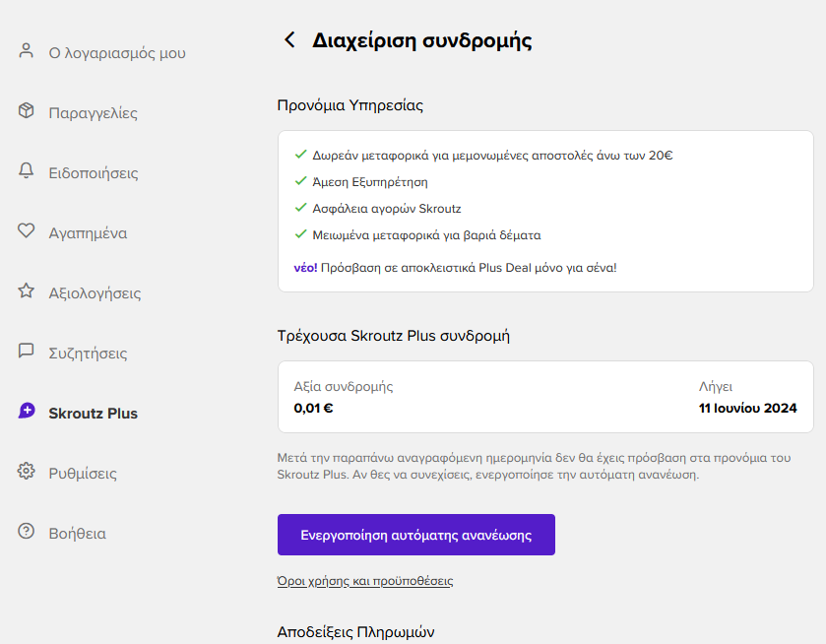
Task: Click the star reviews icon
Action: pos(26,290)
